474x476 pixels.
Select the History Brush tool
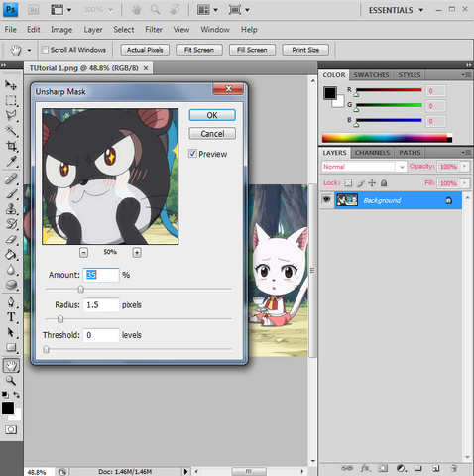11,224
